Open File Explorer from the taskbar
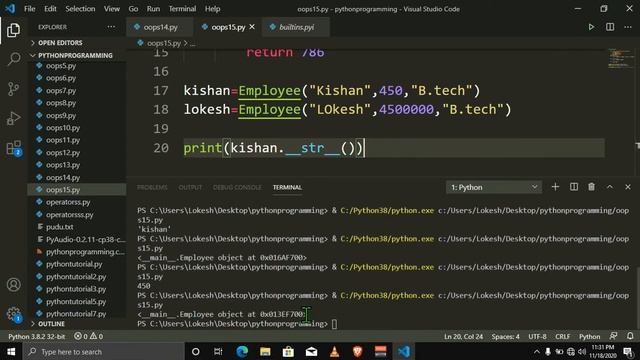640x360 pixels. pyautogui.click(x=265, y=351)
